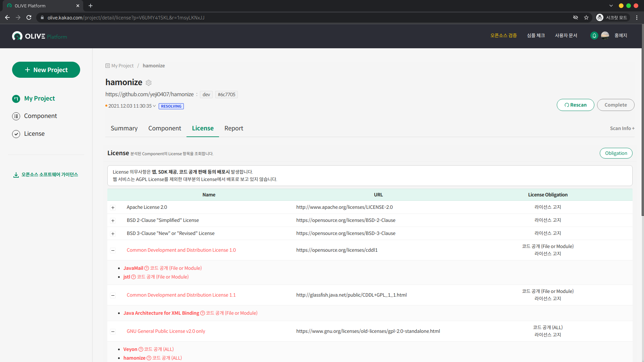The height and width of the screenshot is (362, 644).
Task: Click the notification bell icon
Action: pos(594,36)
